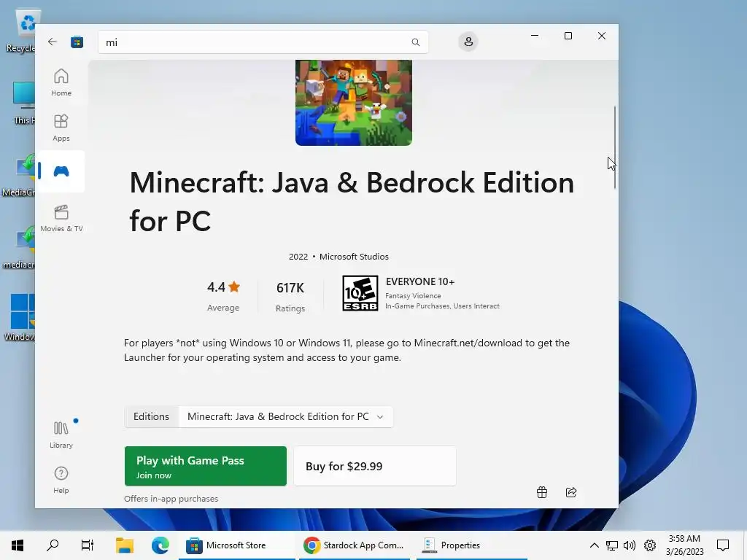Open the Apps section in sidebar
The width and height of the screenshot is (747, 560).
[61, 128]
